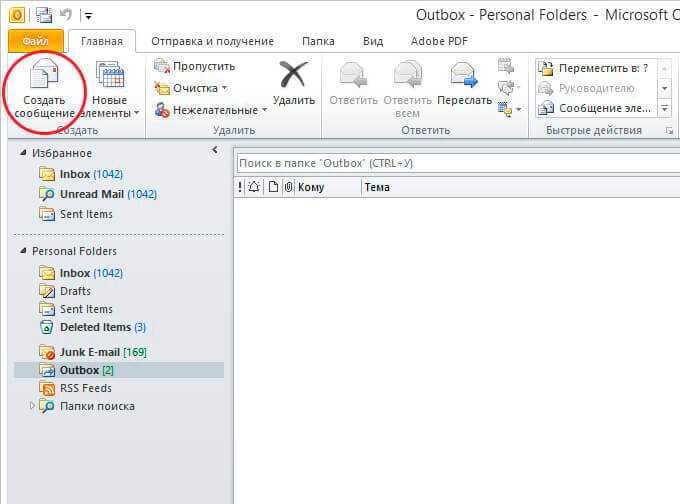Open the Папка tab
This screenshot has height=504, width=680.
point(318,41)
